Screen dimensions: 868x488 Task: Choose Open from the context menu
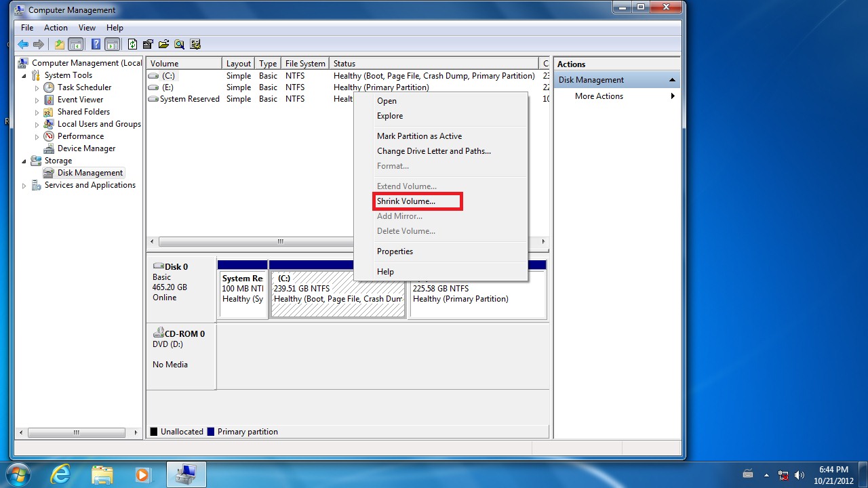(441, 101)
